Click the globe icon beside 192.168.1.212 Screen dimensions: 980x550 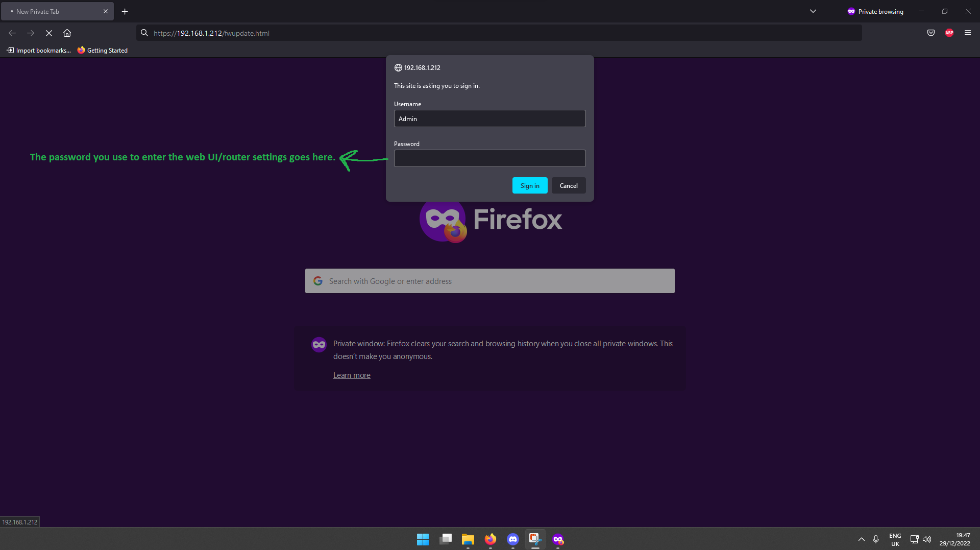398,67
